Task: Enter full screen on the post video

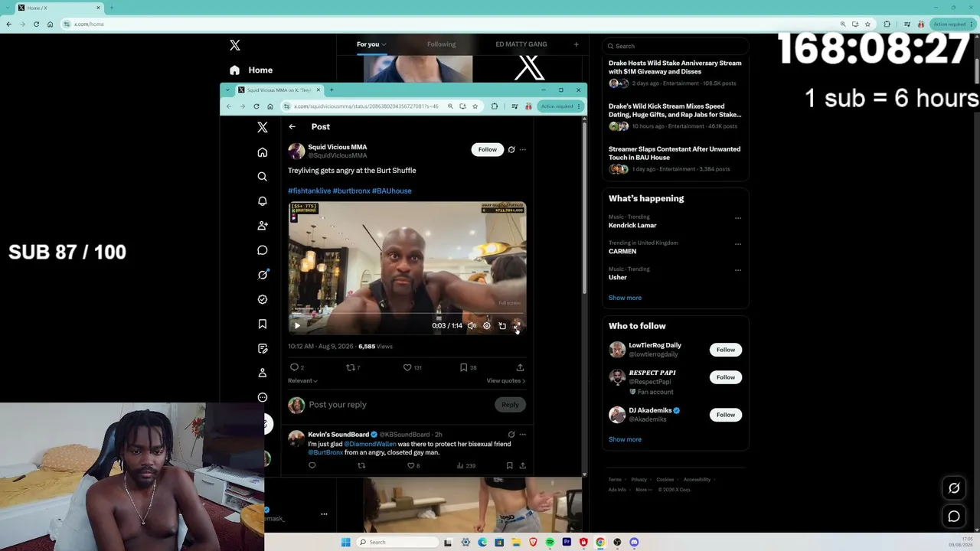Action: tap(517, 325)
